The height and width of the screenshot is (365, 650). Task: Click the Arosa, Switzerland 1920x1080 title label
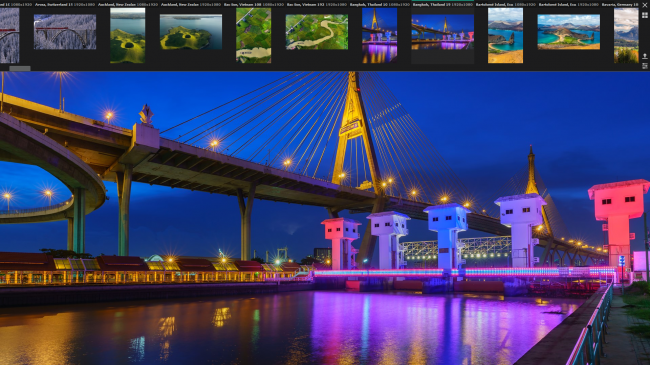(x=63, y=4)
